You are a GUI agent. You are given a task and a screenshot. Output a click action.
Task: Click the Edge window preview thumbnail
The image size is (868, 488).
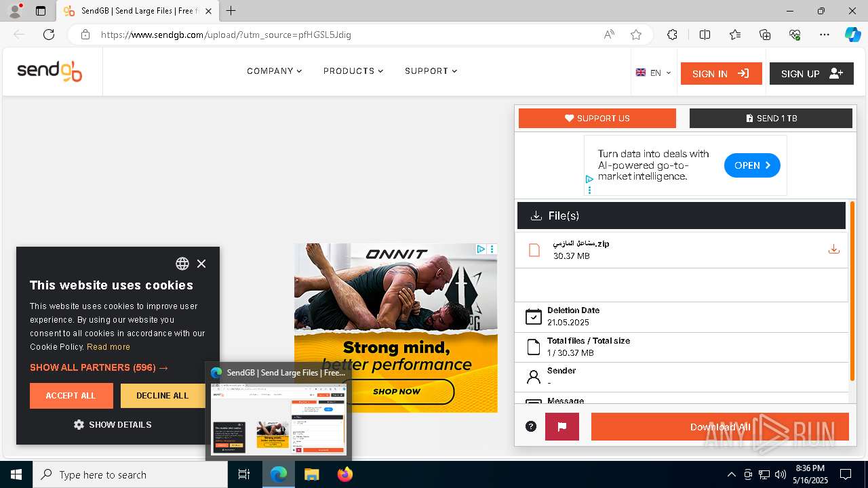click(279, 420)
